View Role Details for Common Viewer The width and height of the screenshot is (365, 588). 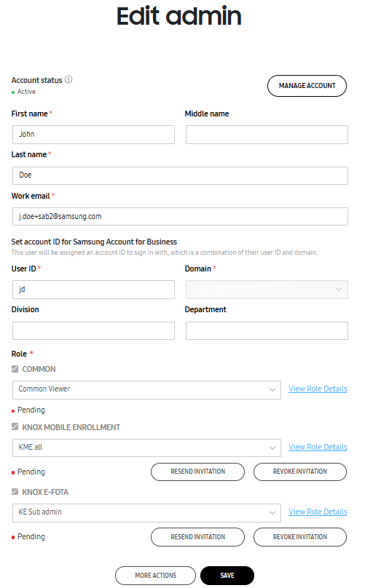point(318,389)
